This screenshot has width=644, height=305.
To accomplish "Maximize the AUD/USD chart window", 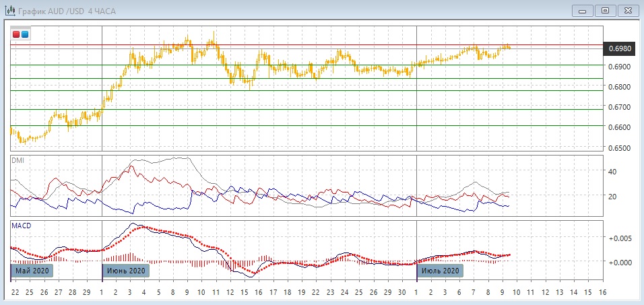I will [x=605, y=10].
